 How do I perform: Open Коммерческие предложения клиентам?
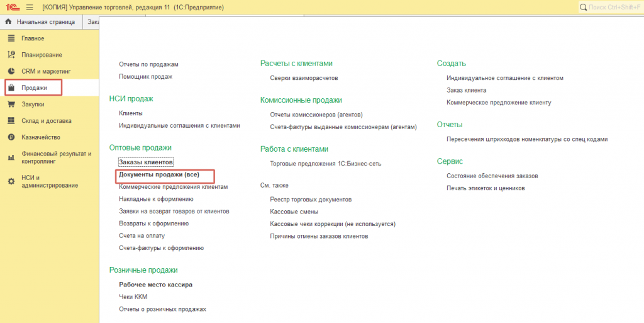(174, 187)
